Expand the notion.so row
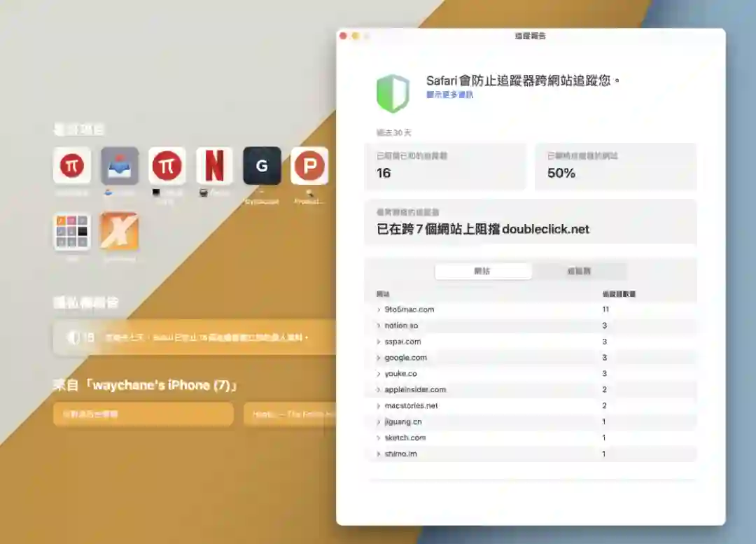The height and width of the screenshot is (544, 756). tap(379, 326)
